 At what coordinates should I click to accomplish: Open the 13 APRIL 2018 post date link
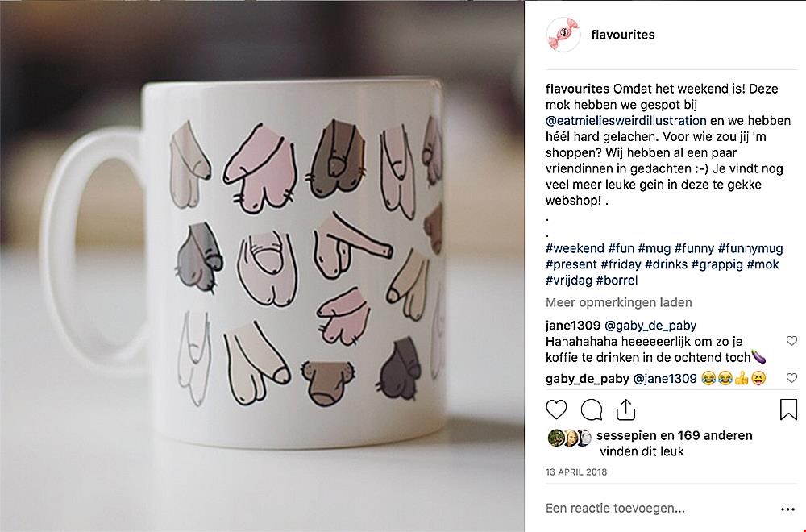pyautogui.click(x=575, y=472)
